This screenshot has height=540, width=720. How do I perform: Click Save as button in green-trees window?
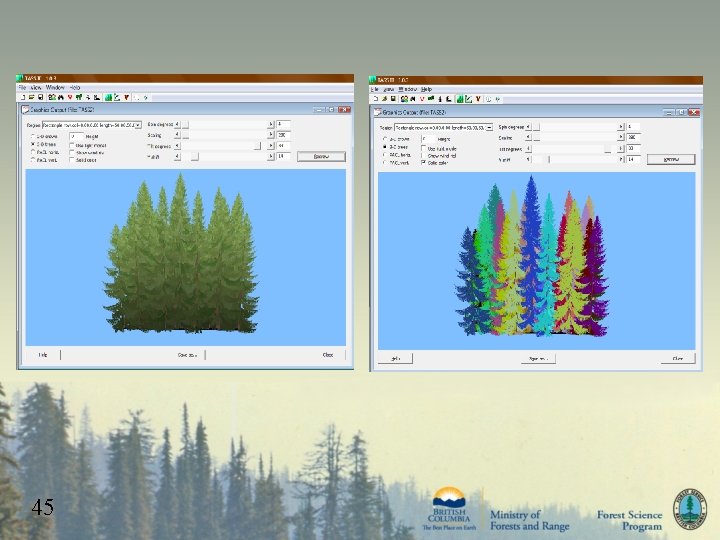(187, 355)
